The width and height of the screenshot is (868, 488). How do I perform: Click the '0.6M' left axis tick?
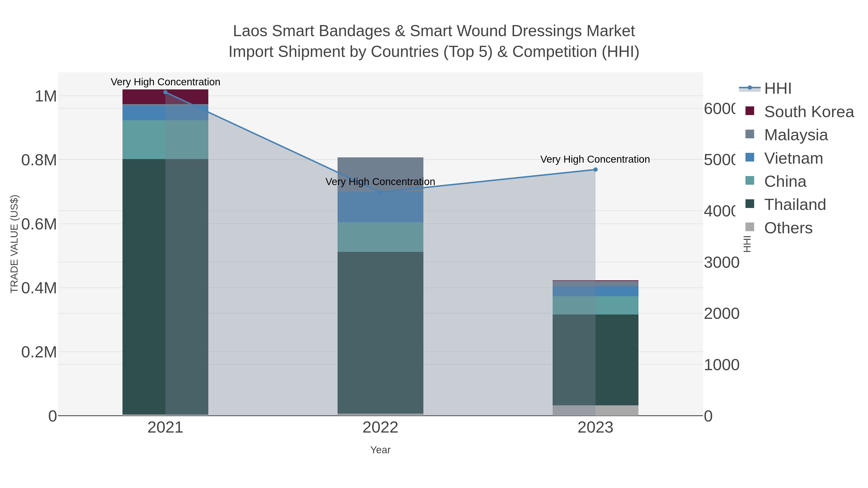coord(39,224)
